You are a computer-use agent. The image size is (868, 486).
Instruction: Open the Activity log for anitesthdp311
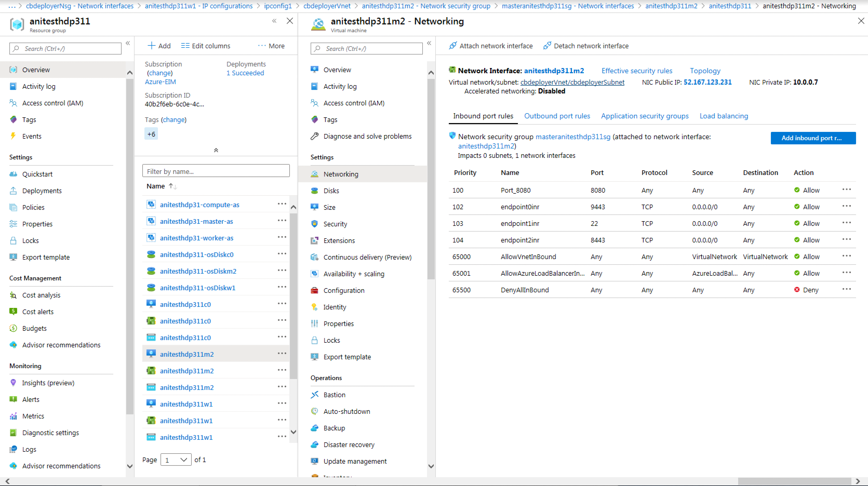[39, 86]
